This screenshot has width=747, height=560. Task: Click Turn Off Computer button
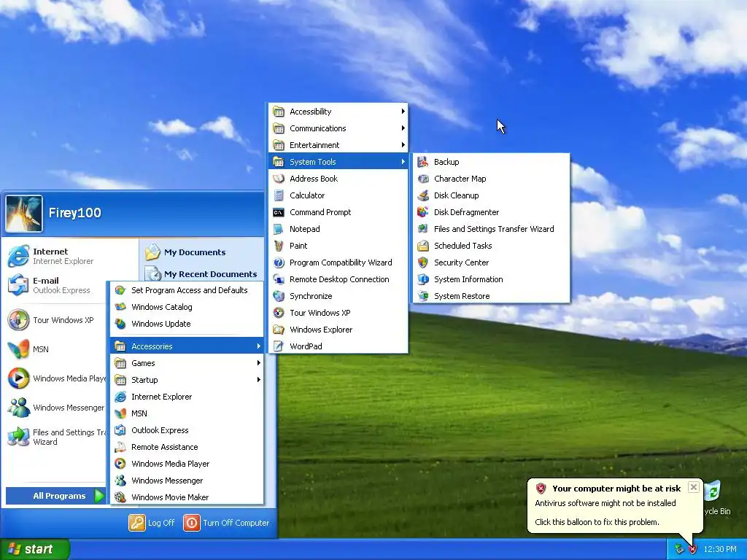tap(226, 523)
